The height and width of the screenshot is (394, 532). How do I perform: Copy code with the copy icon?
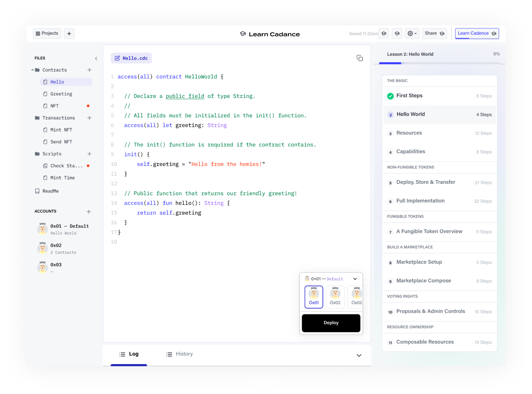click(360, 58)
